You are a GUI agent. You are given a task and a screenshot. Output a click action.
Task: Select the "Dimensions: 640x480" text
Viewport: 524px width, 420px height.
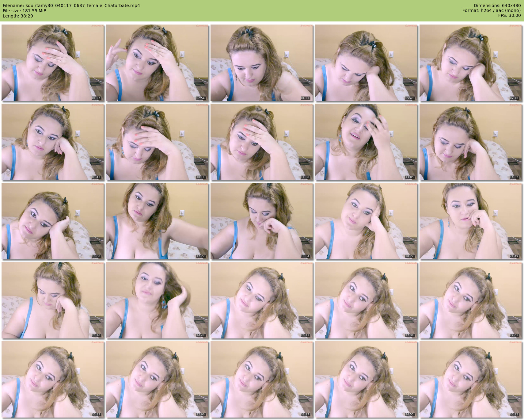497,6
